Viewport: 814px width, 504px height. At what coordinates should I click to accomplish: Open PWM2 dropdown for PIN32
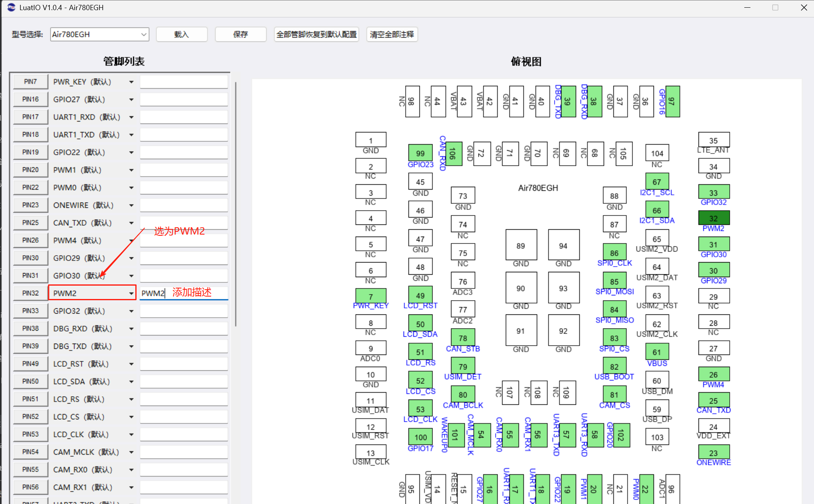(x=131, y=293)
